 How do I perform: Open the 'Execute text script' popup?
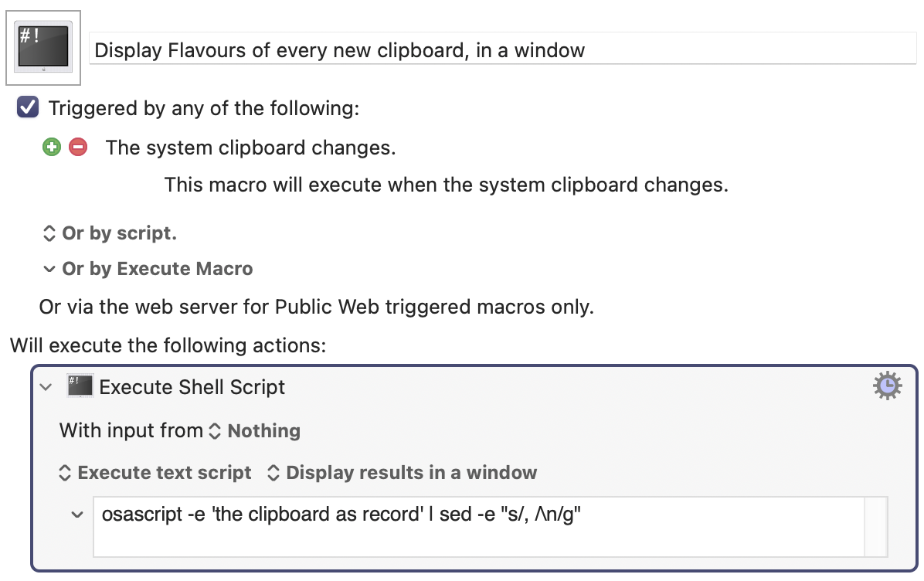tap(155, 473)
